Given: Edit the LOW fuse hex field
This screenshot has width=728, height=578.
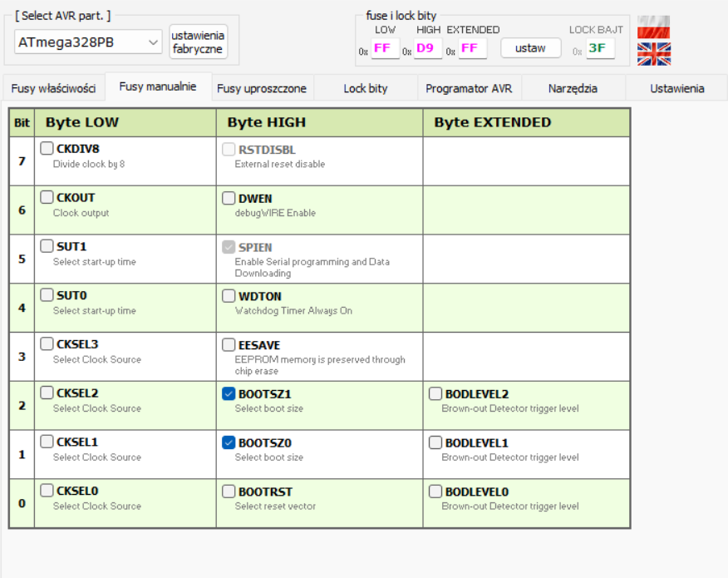Looking at the screenshot, I should coord(385,48).
